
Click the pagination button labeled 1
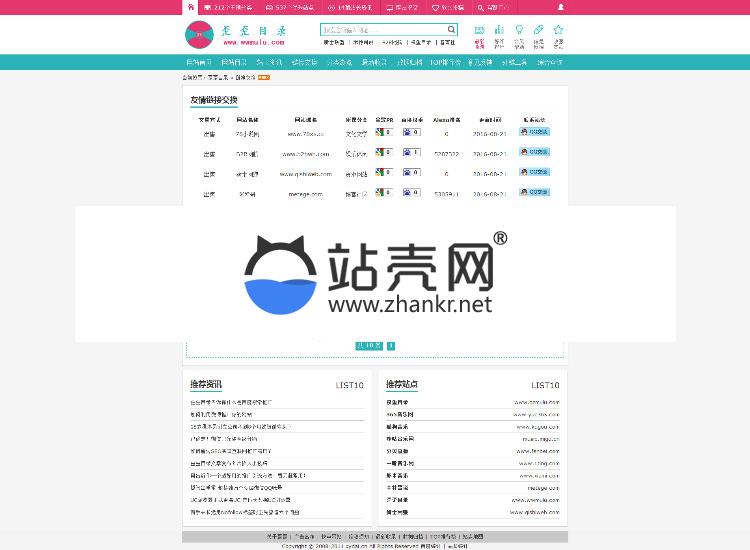pyautogui.click(x=391, y=346)
